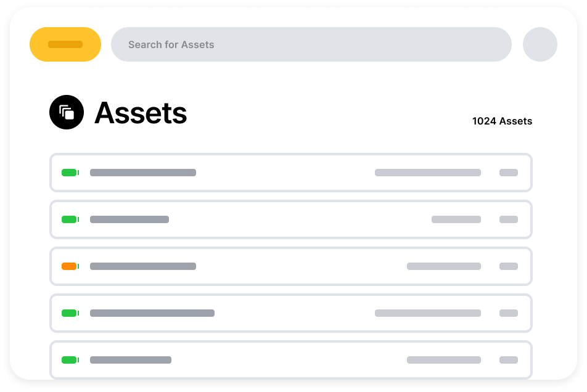Click the long title bar in the fourth row
The image size is (587, 392).
pos(152,313)
